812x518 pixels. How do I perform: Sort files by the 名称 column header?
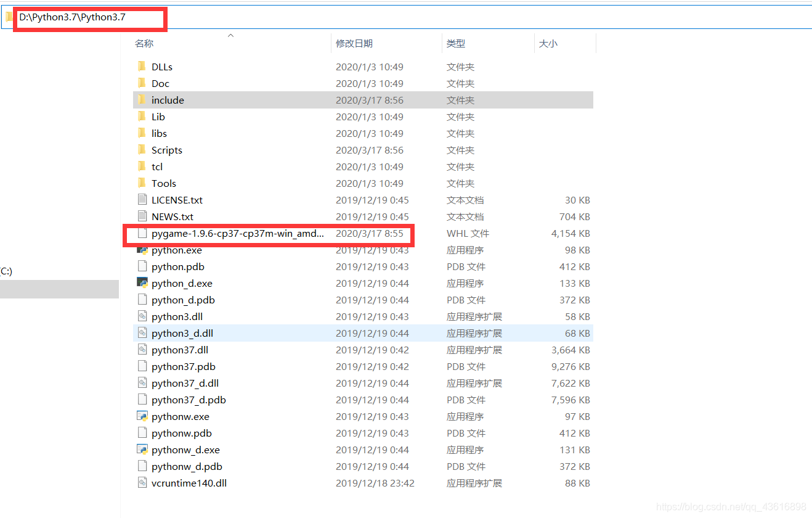click(144, 43)
